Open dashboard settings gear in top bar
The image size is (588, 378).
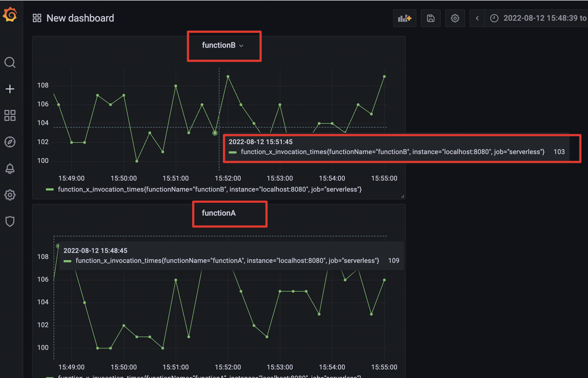(455, 18)
